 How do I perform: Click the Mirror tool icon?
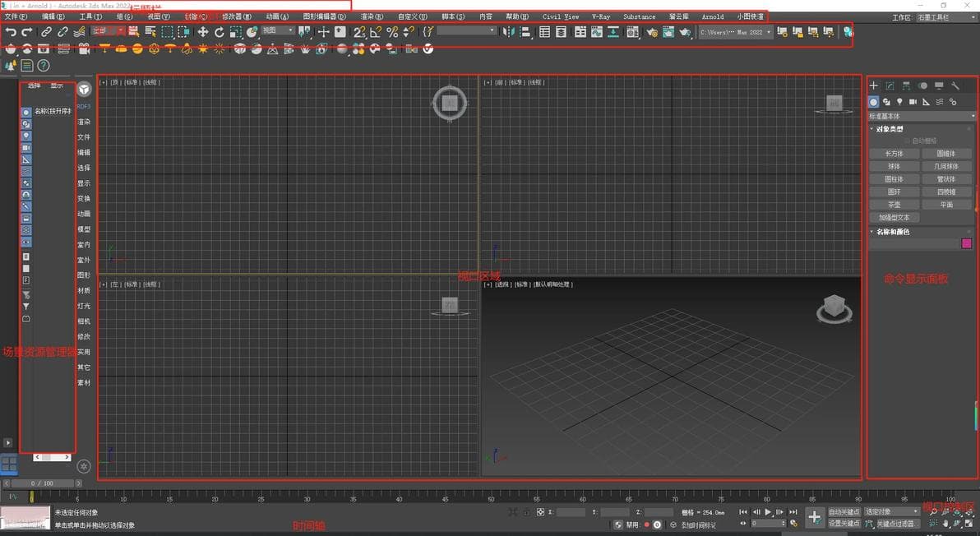tap(508, 32)
